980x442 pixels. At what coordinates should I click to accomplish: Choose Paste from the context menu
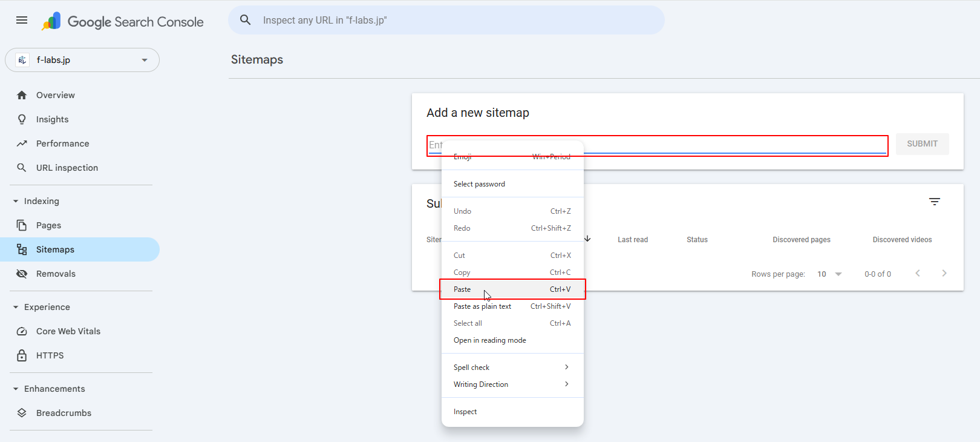tap(512, 289)
